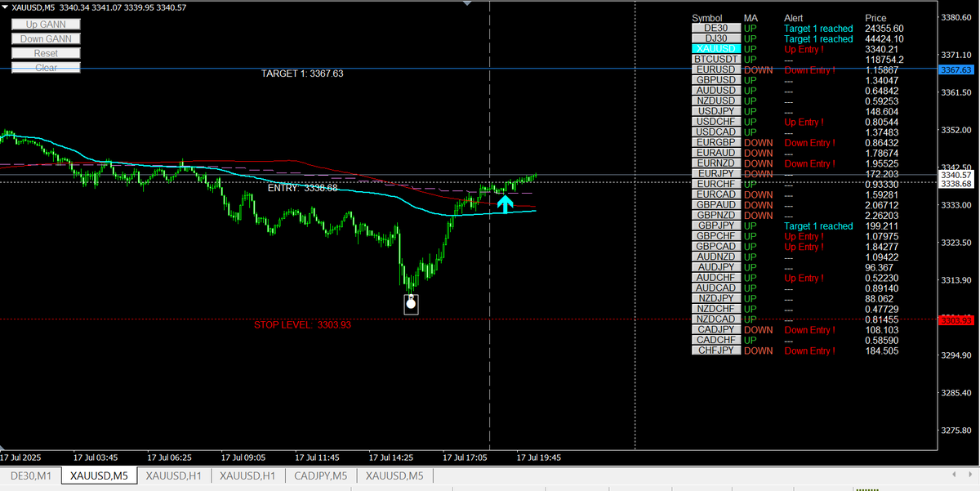Viewport: 980px width, 491px height.
Task: Click the CHFJPY Down Entry alert
Action: (810, 350)
